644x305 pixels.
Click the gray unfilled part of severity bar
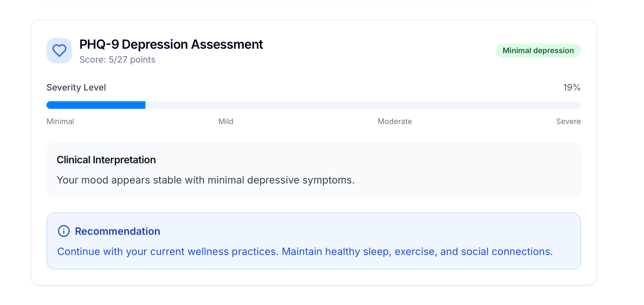pyautogui.click(x=363, y=105)
